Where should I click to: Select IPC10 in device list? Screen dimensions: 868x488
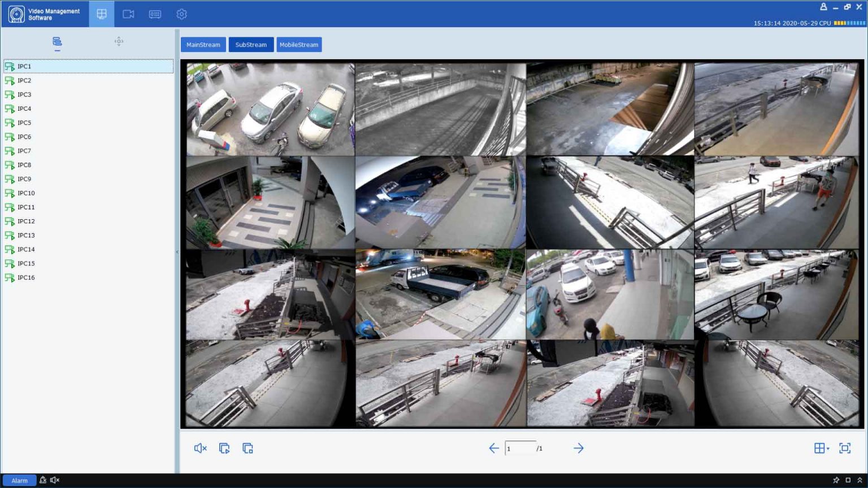click(x=89, y=193)
